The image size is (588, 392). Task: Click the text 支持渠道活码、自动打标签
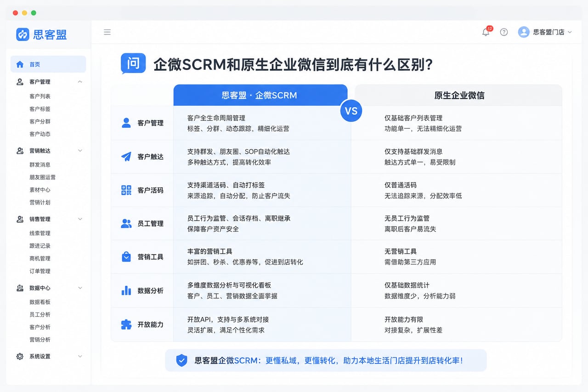point(226,185)
